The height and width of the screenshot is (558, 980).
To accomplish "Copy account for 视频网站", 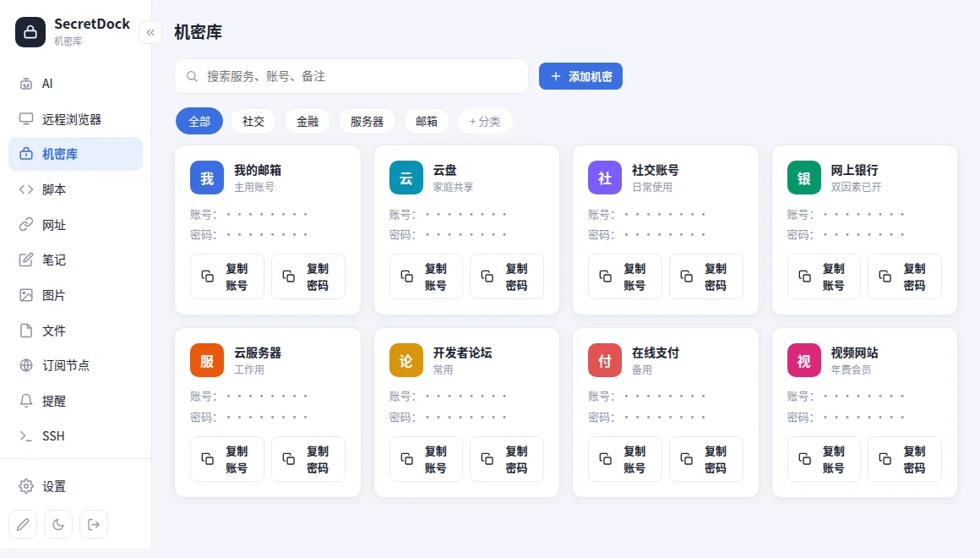I will point(824,459).
